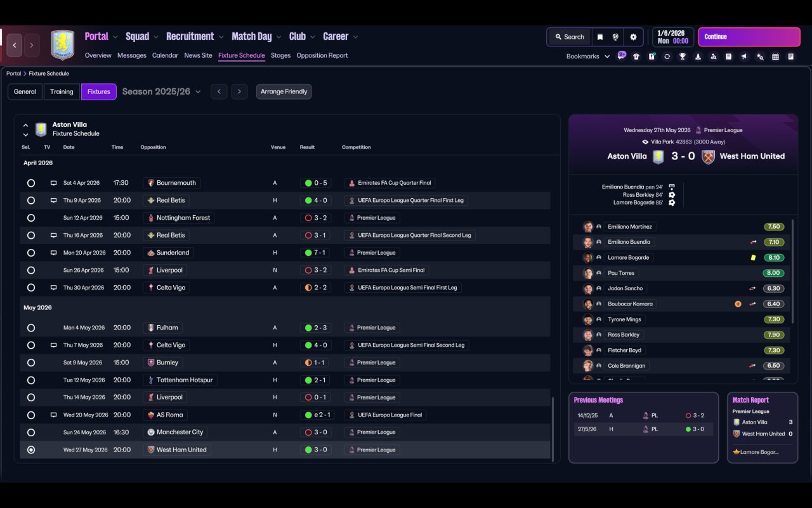Click the player ratings list scrollbar

point(793,272)
